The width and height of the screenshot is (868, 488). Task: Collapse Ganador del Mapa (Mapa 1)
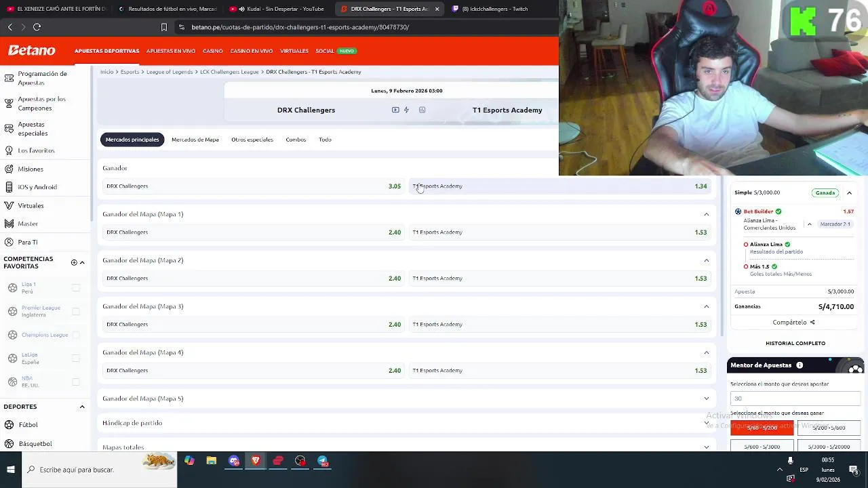coord(707,214)
